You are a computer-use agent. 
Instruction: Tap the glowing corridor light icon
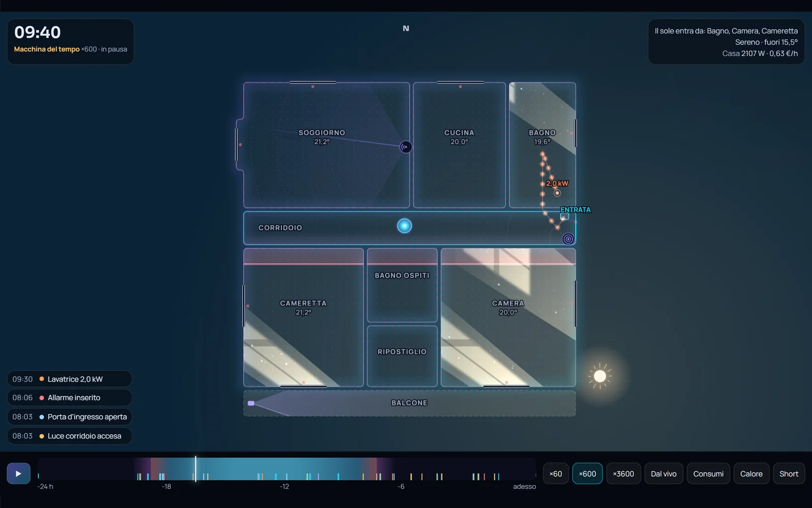tap(404, 226)
